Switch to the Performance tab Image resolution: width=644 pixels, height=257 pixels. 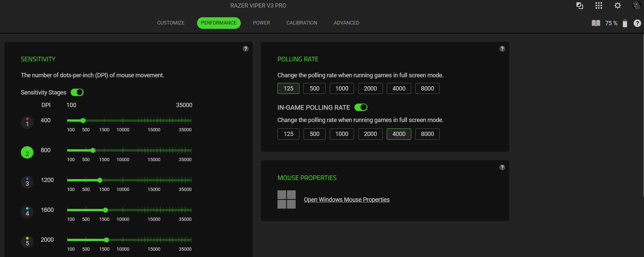tap(219, 23)
